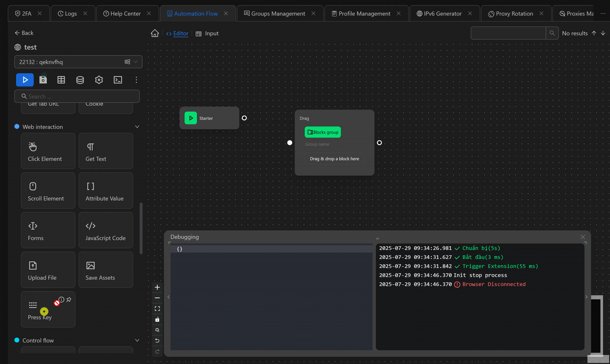Pin the Press Key block
The width and height of the screenshot is (610, 364).
point(69,300)
